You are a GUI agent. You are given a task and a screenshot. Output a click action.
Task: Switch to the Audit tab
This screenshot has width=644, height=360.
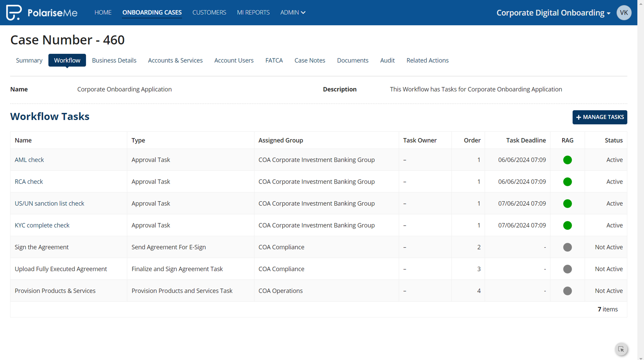click(x=387, y=60)
